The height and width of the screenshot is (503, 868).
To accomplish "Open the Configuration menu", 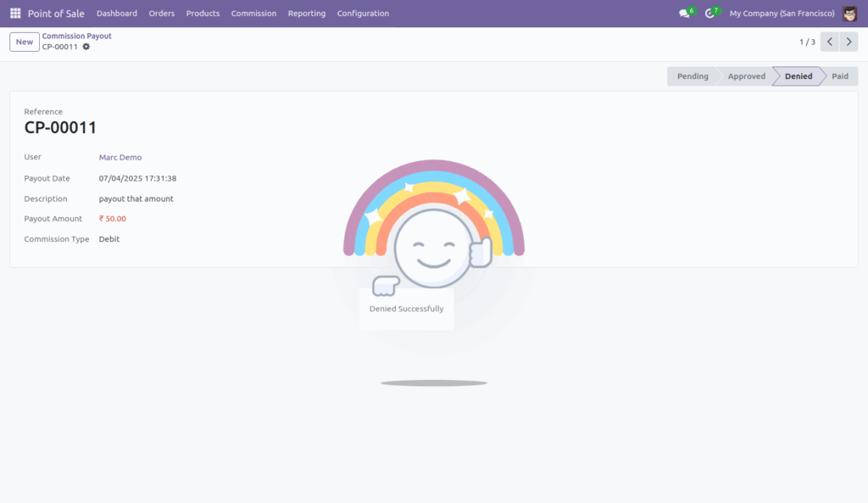I will click(x=363, y=13).
